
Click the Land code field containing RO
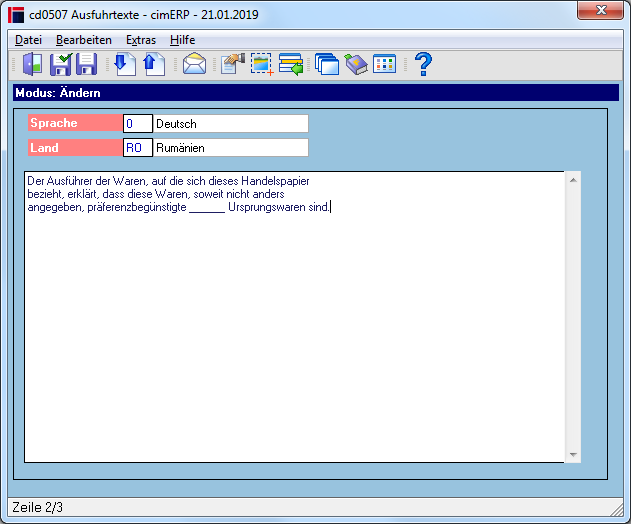138,148
